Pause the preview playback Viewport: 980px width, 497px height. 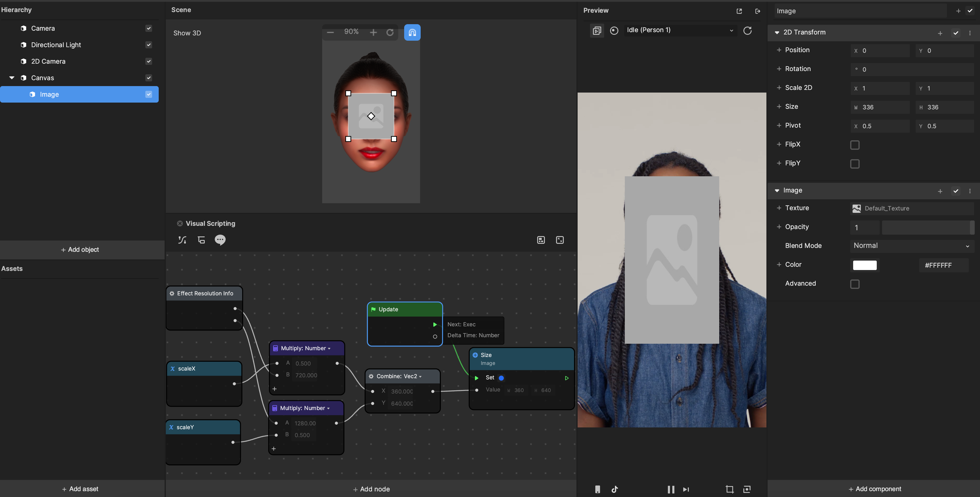coord(671,490)
